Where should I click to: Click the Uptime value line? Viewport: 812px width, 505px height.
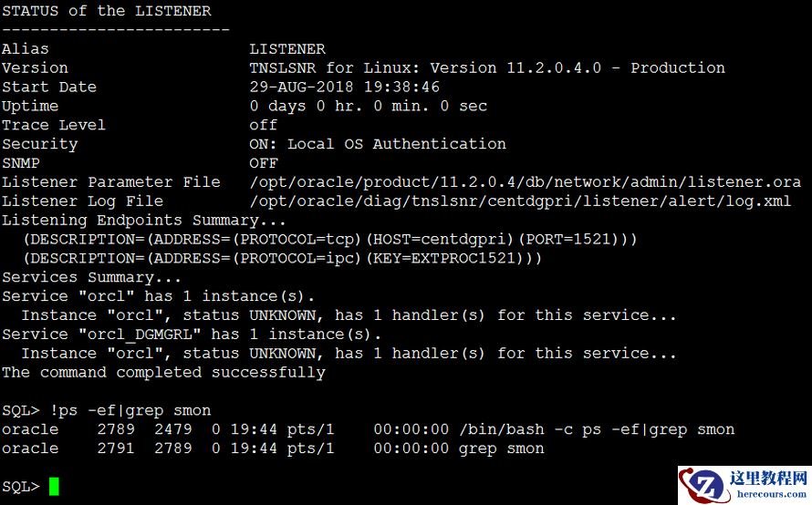(369, 107)
